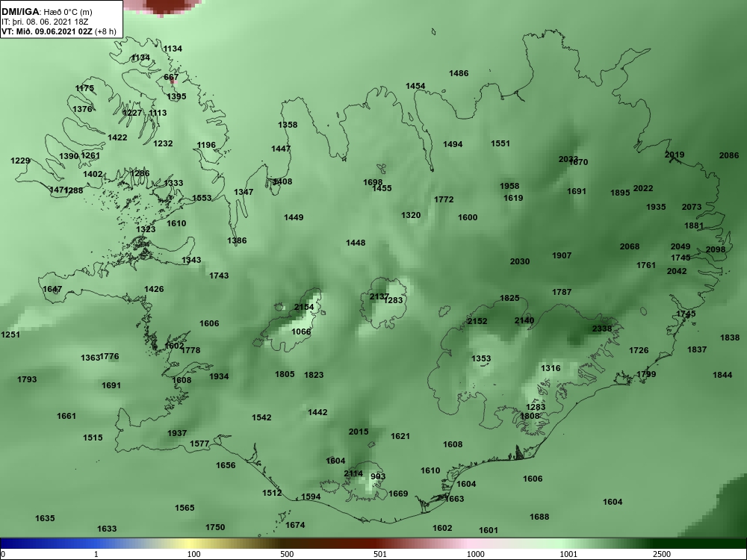This screenshot has height=560, width=747.
Task: Click the map value 1251
Action: (x=10, y=335)
